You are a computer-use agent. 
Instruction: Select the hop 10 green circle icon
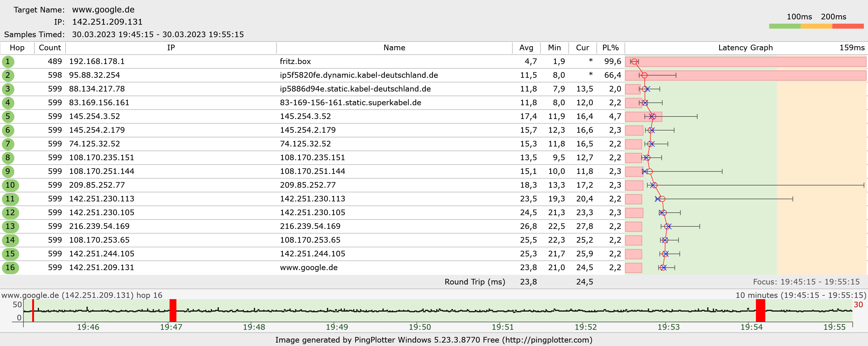point(10,185)
